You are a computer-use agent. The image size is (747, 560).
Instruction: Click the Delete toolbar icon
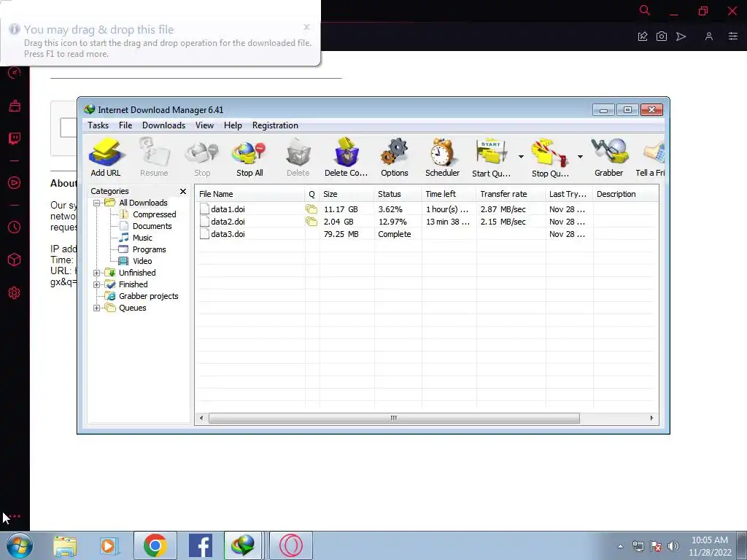tap(298, 157)
